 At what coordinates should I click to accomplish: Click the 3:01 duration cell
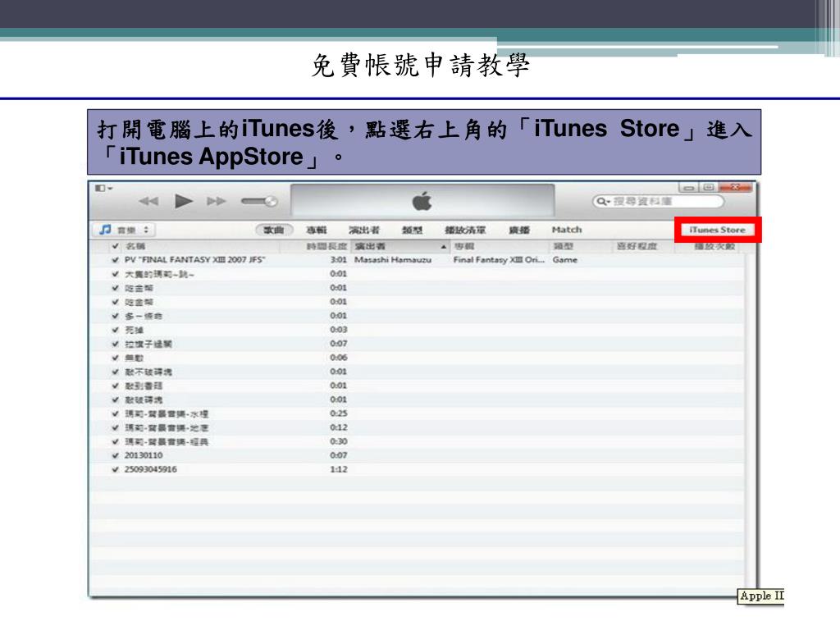tap(339, 260)
